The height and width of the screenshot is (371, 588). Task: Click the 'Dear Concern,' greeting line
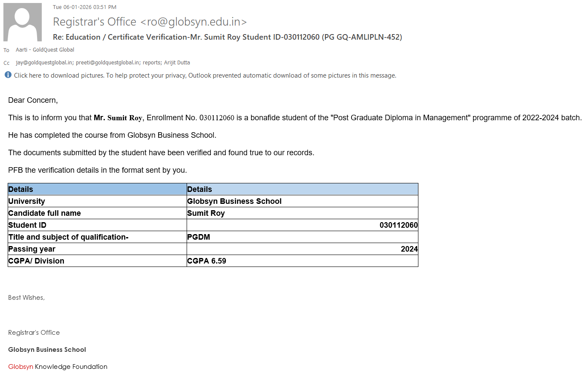[x=33, y=100]
